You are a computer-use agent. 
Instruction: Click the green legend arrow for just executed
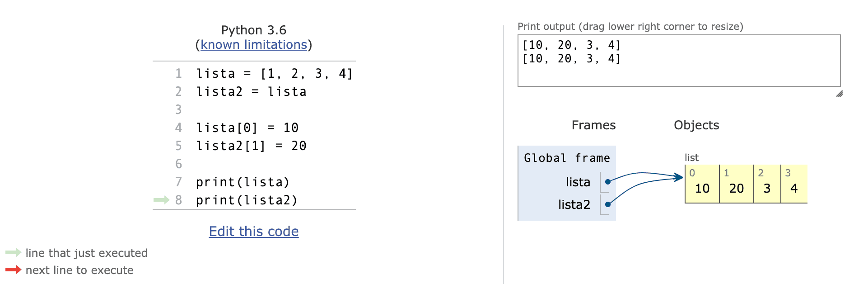[13, 252]
